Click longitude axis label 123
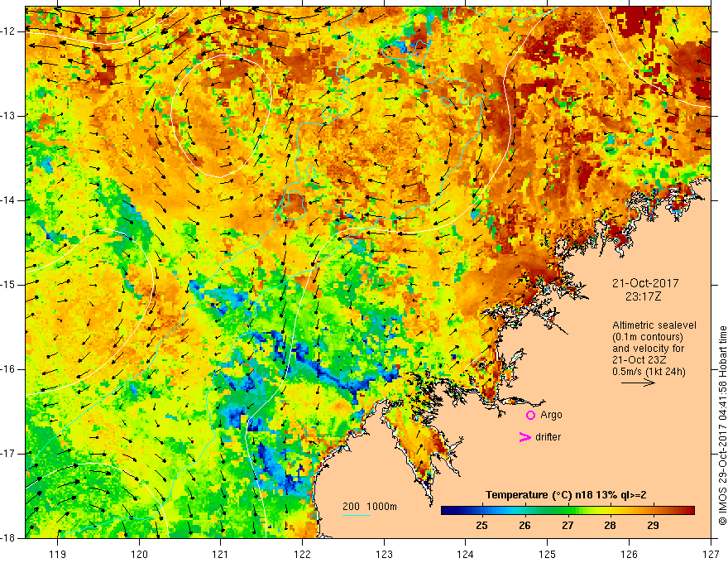Viewport: 728px width, 563px height. [x=384, y=554]
